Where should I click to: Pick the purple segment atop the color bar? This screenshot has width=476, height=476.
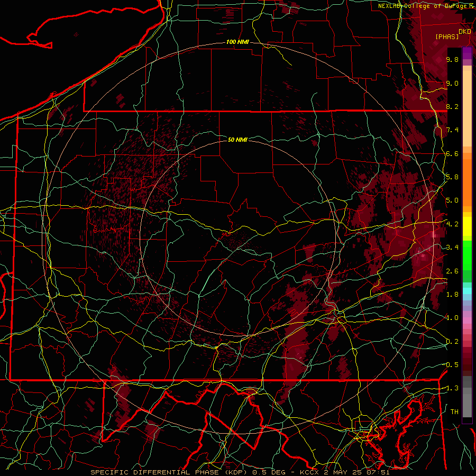point(467,53)
